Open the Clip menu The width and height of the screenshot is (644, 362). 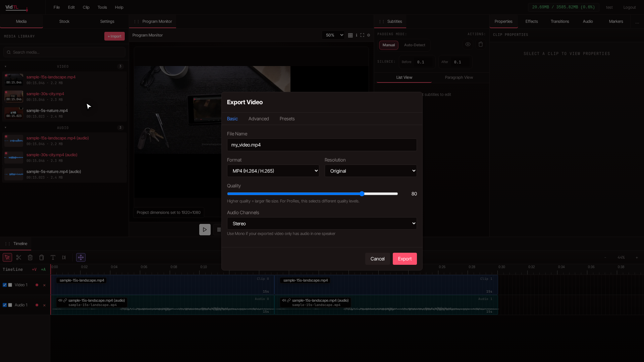pos(86,7)
